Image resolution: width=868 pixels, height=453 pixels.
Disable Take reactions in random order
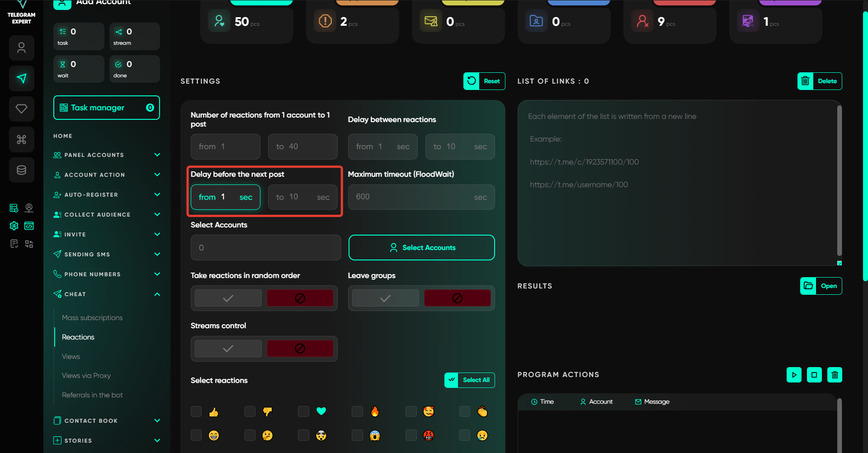pos(300,298)
